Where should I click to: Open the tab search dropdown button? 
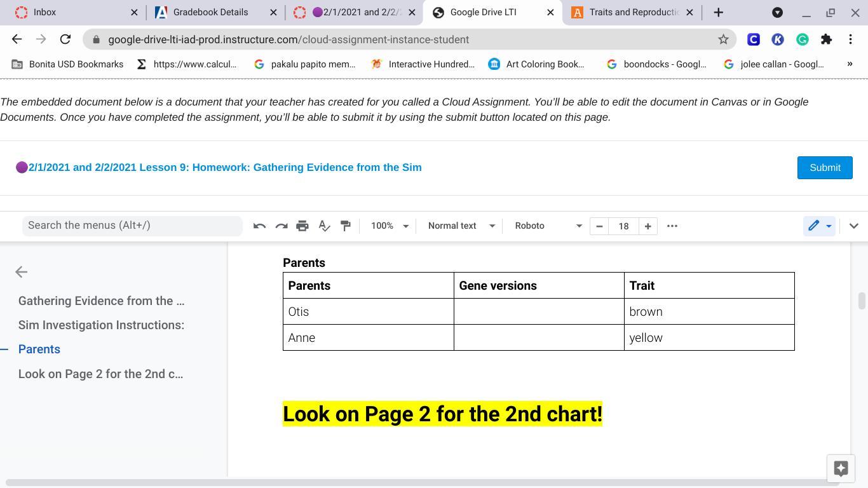pos(777,12)
